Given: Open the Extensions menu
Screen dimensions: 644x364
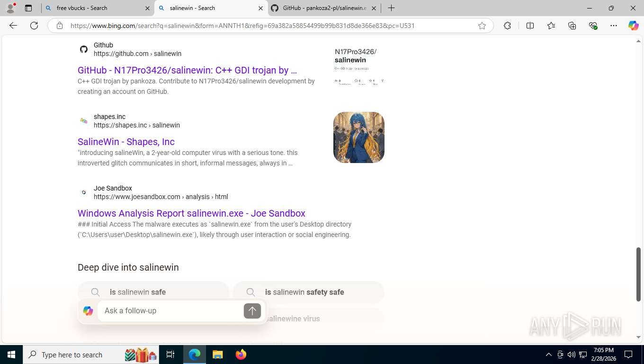Looking at the screenshot, I should click(507, 26).
